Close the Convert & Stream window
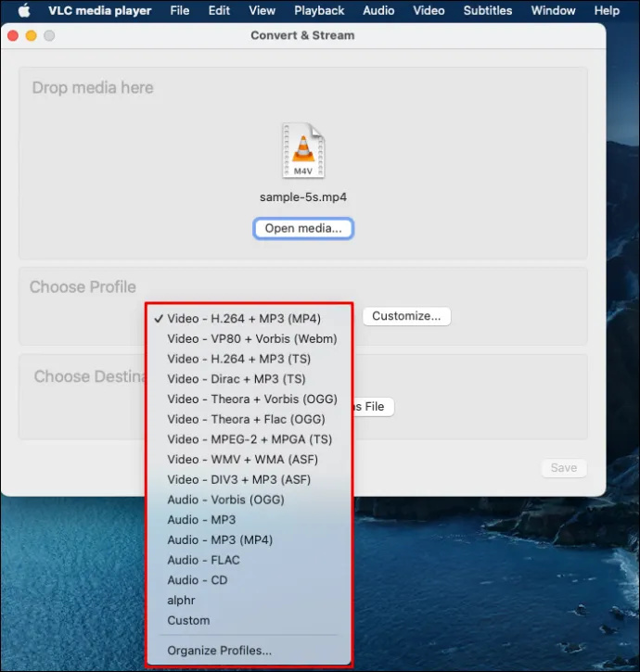The image size is (640, 672). click(x=13, y=35)
